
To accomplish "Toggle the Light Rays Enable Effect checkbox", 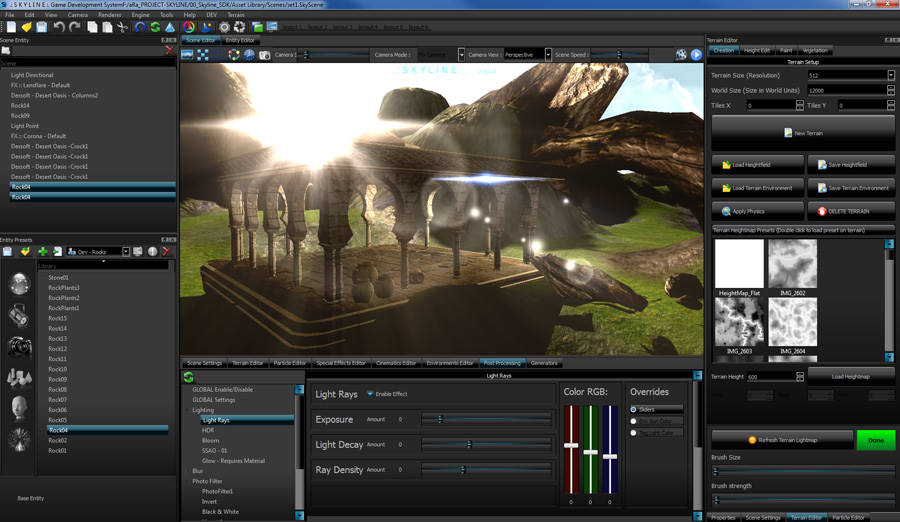I will point(370,394).
